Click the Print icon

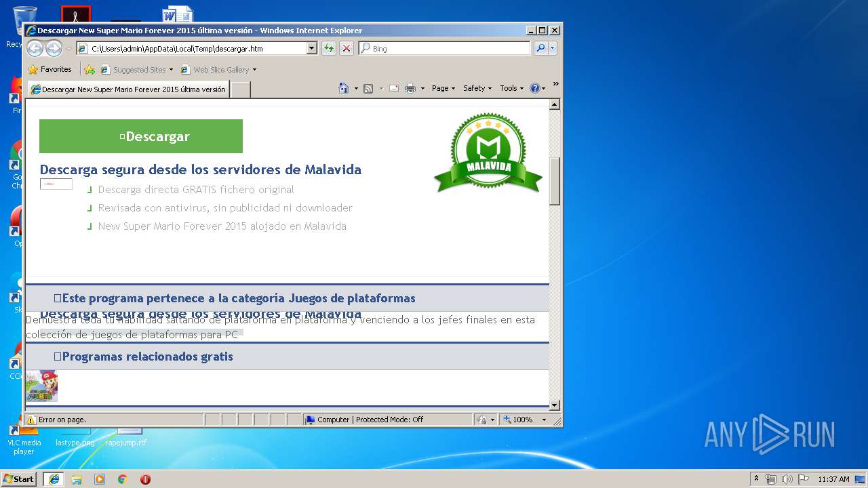point(410,88)
